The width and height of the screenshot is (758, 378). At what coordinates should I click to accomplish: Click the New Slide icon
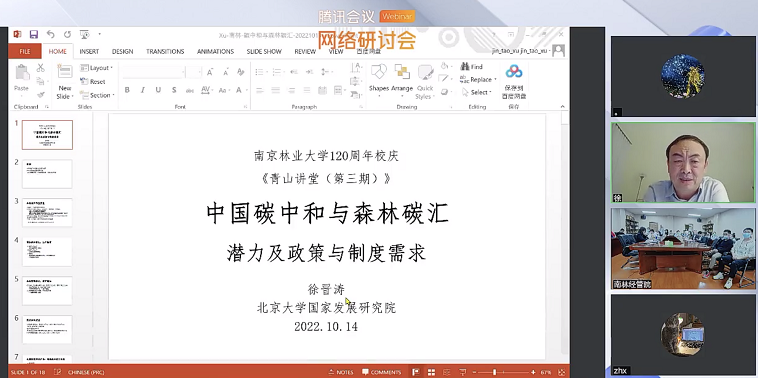coord(65,72)
